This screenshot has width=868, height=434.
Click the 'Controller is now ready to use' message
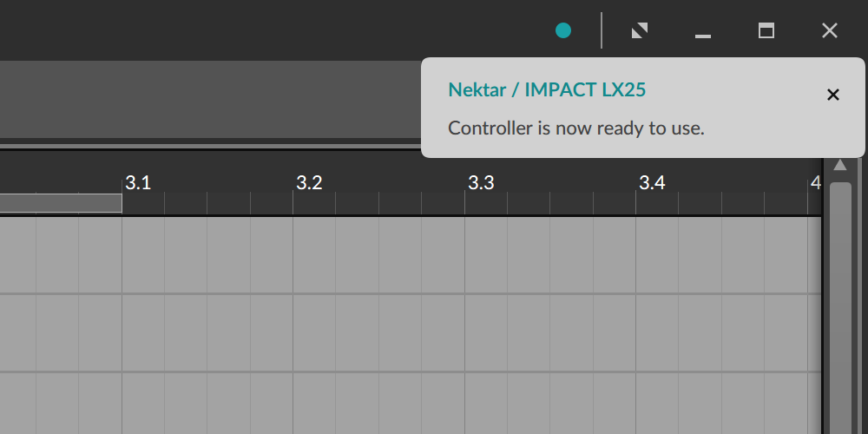point(575,128)
